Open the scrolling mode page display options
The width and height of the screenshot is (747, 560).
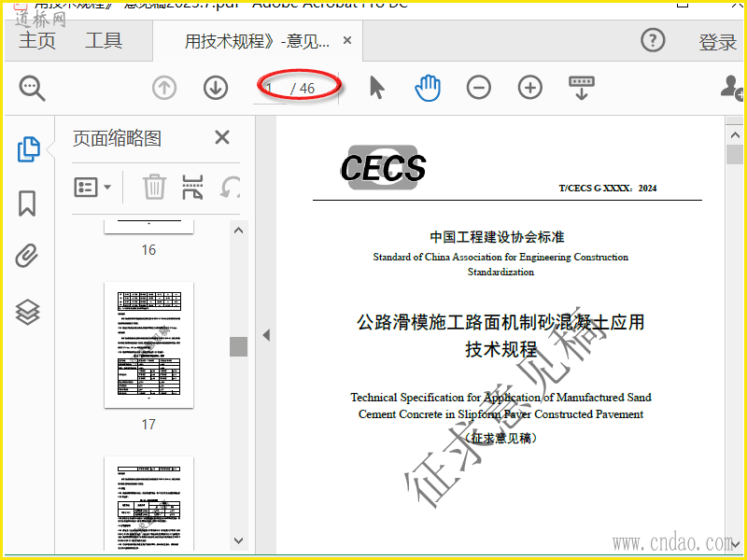(581, 88)
